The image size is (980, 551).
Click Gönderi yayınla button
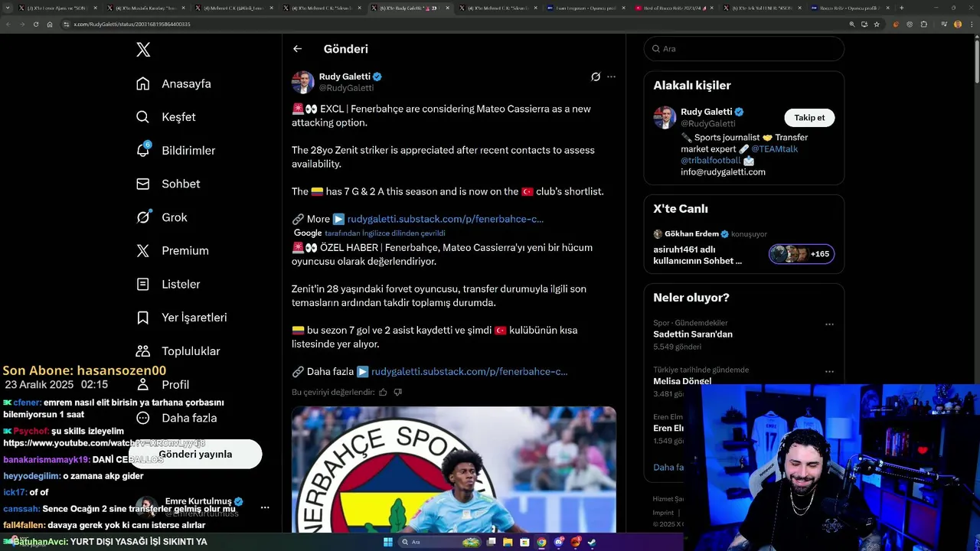195,454
